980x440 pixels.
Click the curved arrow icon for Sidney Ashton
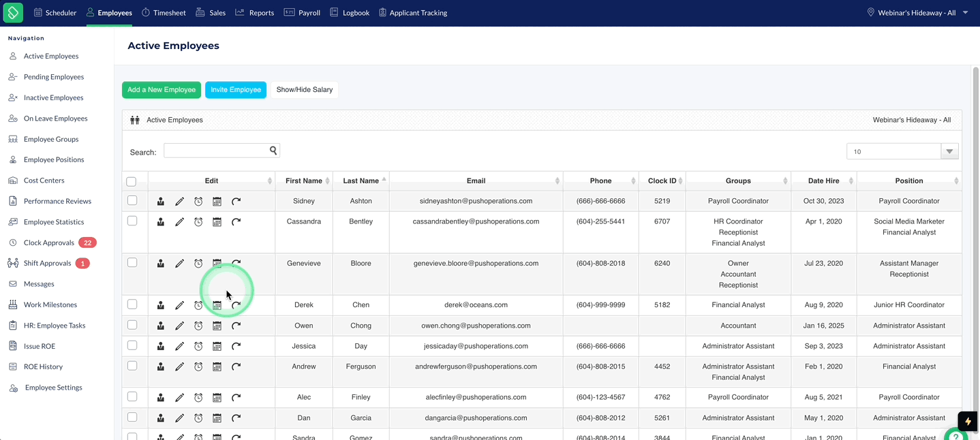point(236,202)
